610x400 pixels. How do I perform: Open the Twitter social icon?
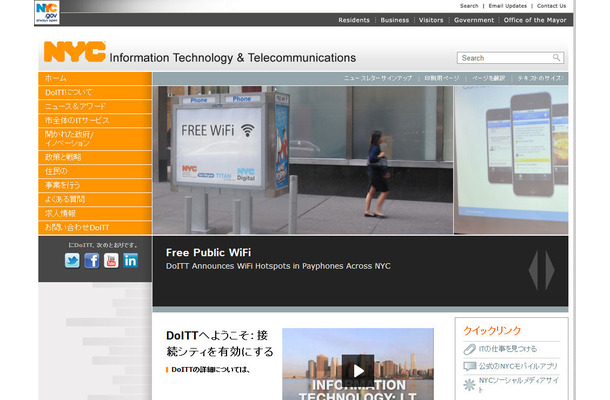point(72,260)
